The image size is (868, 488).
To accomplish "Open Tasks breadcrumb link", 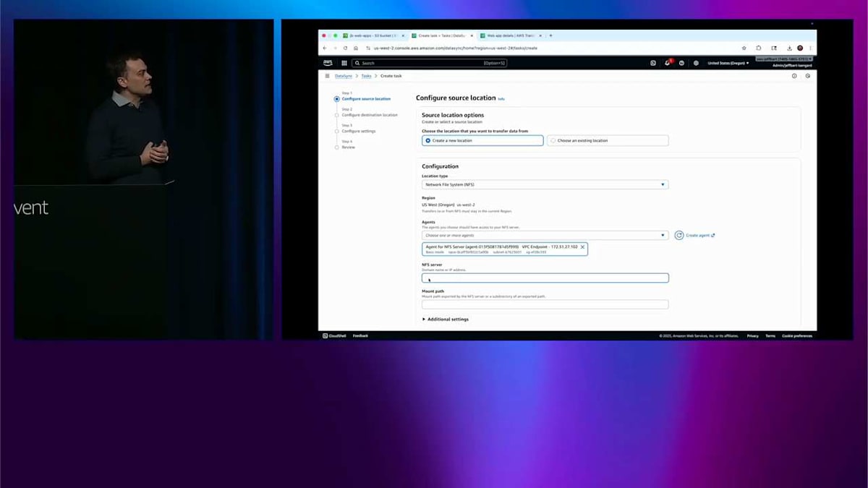I will click(367, 76).
